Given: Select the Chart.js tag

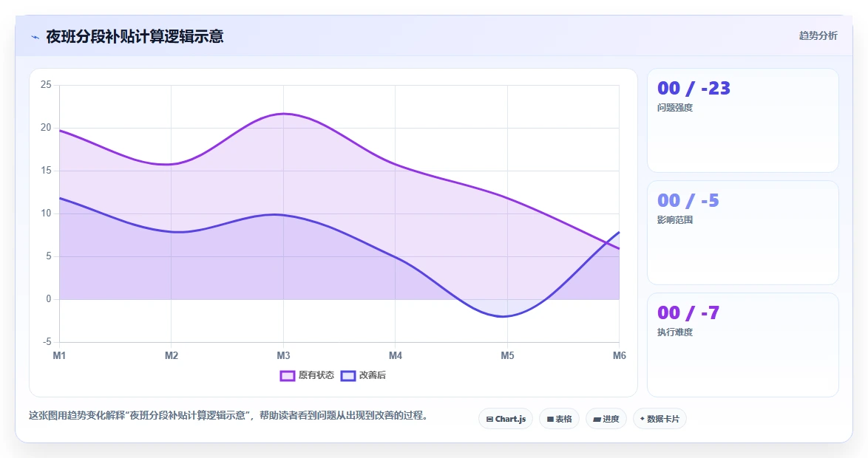Looking at the screenshot, I should click(x=506, y=419).
